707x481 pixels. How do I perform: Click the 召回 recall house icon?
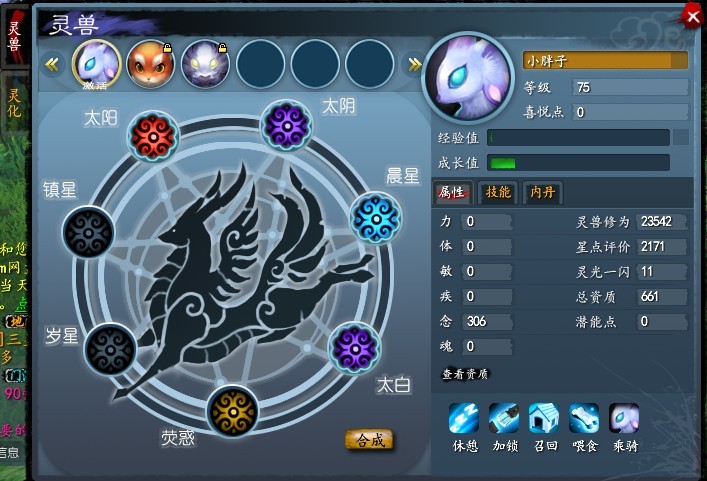click(544, 418)
